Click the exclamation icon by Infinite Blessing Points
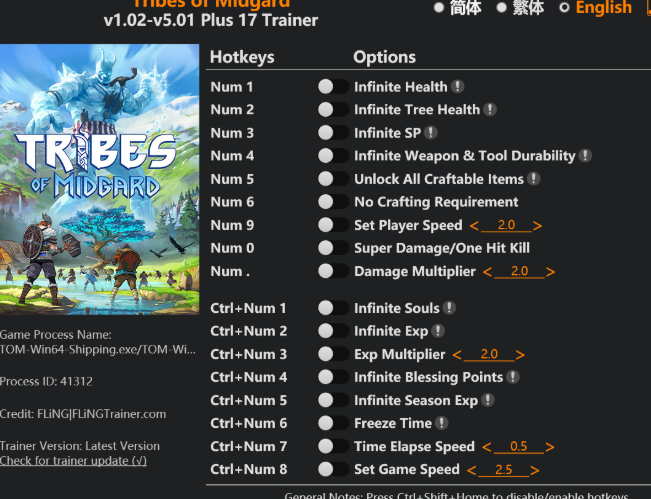651x499 pixels. [513, 377]
